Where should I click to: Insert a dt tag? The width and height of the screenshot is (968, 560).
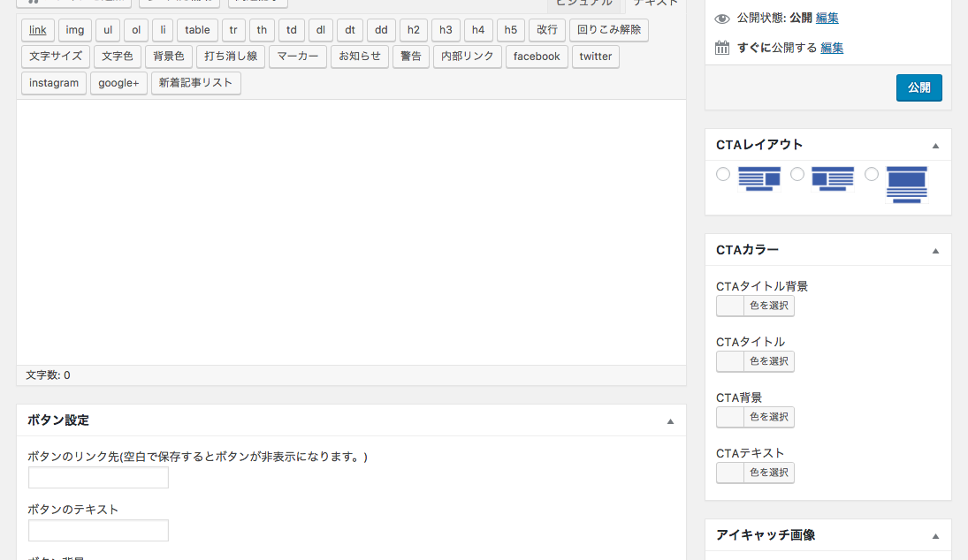click(x=350, y=30)
